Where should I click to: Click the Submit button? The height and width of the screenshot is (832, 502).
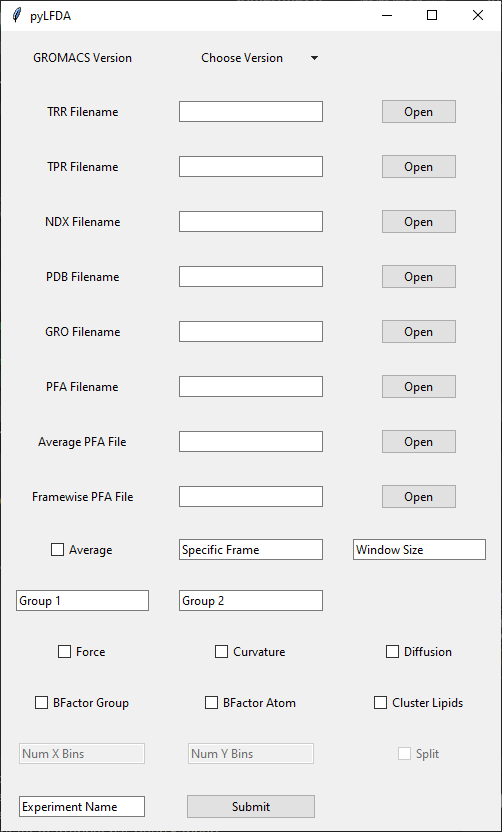pos(251,807)
